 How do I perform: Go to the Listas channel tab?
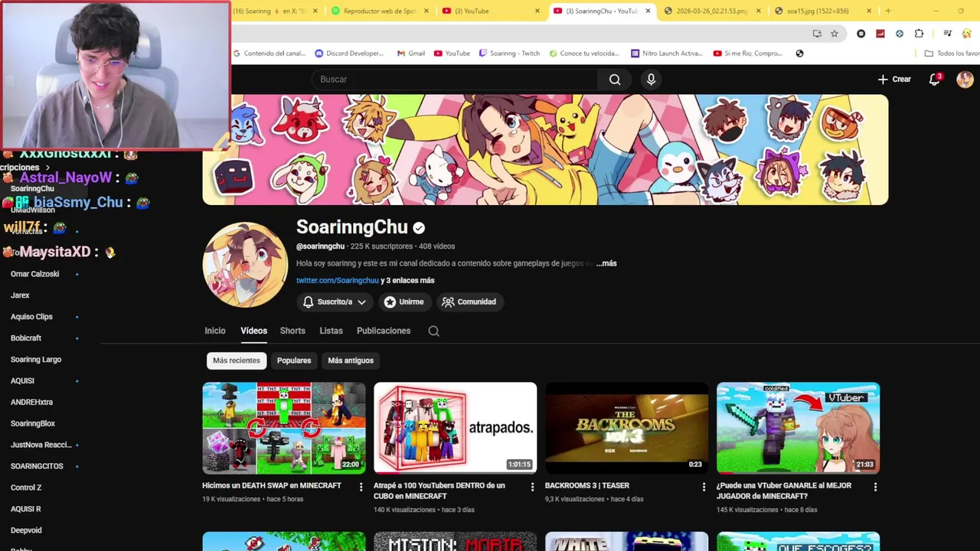[x=331, y=331]
